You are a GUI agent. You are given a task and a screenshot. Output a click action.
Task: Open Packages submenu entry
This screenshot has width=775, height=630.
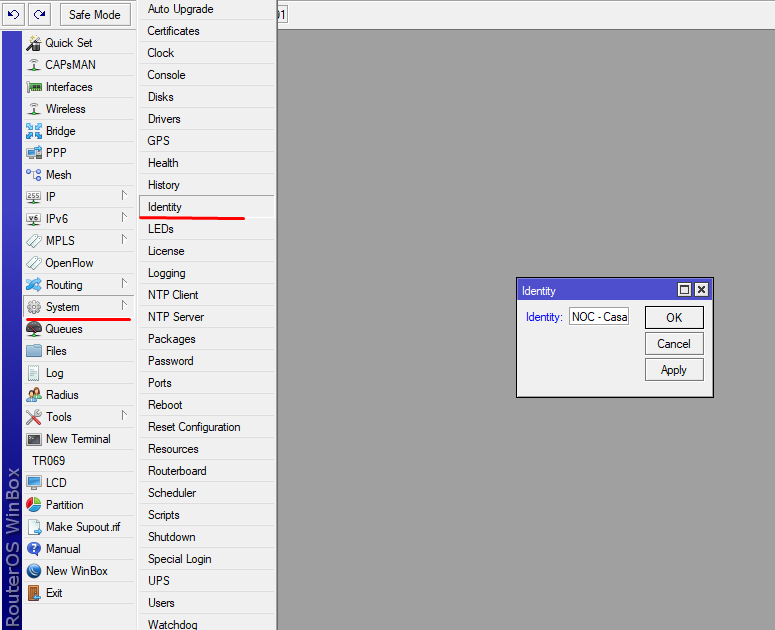point(207,339)
